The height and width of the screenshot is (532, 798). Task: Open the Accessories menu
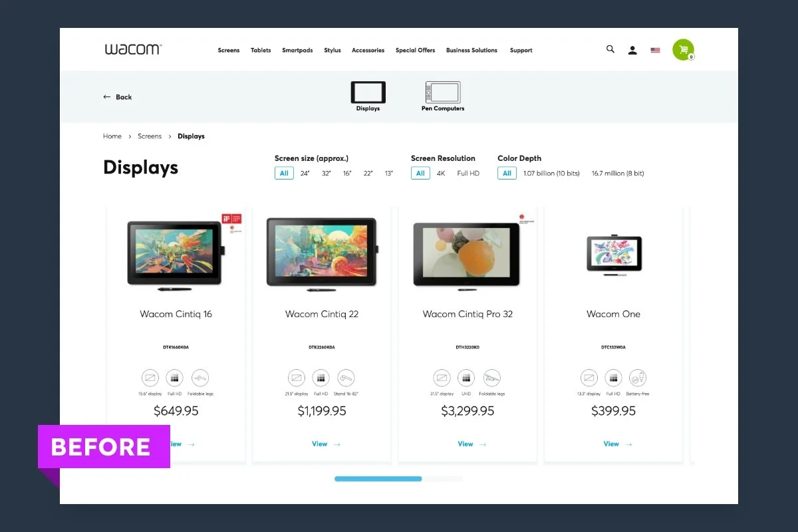click(x=368, y=51)
